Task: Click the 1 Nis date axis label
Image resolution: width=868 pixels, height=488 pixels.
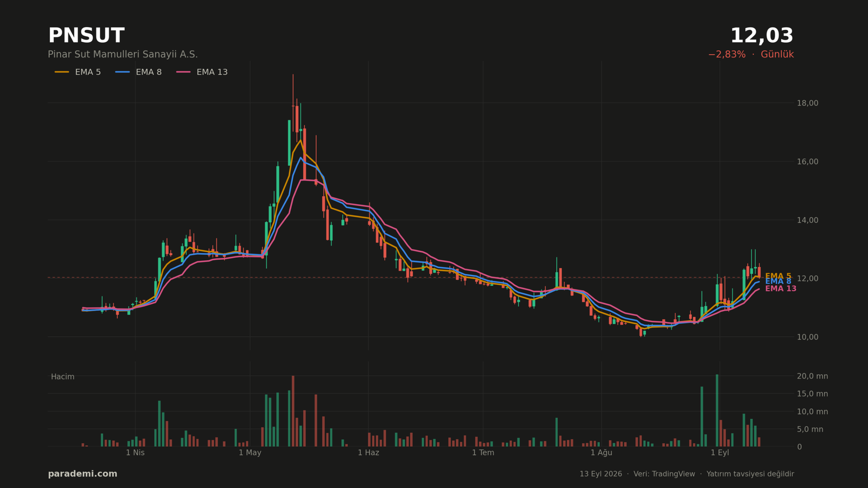Action: click(135, 453)
